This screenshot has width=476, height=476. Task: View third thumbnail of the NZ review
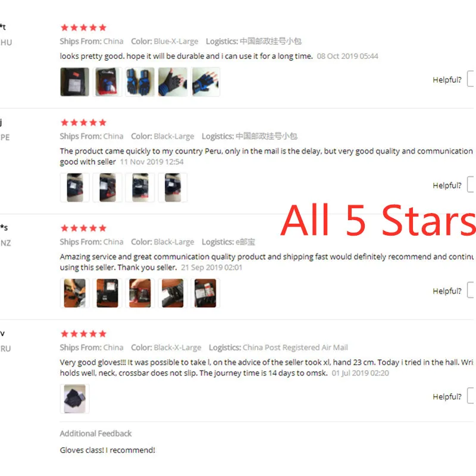[x=140, y=293]
